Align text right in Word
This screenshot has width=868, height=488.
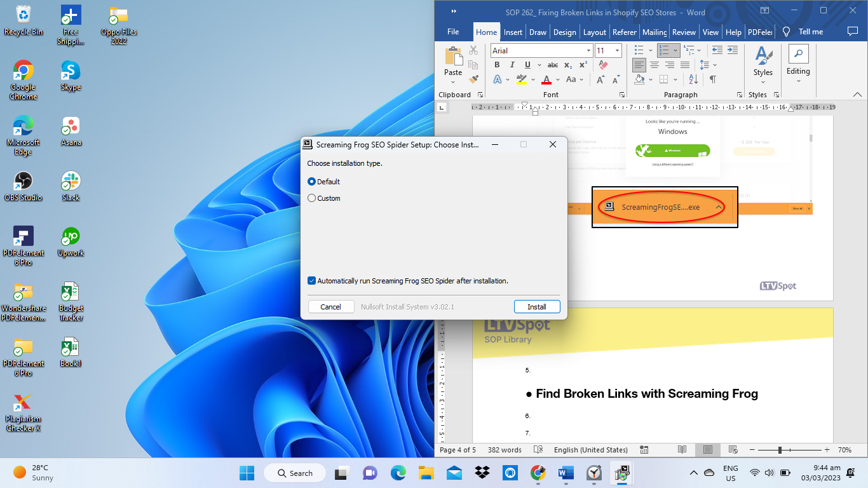pos(670,65)
